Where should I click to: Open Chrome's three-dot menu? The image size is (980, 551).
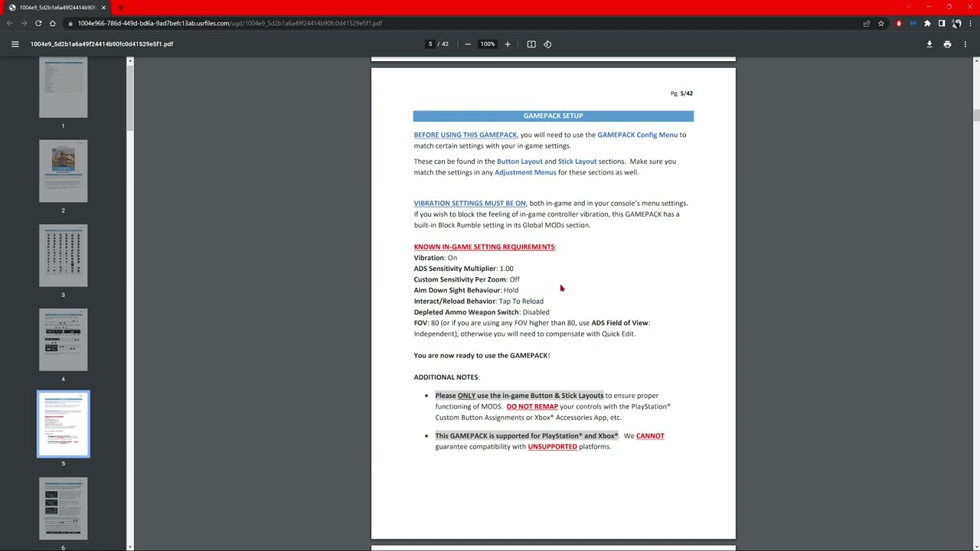coord(970,23)
